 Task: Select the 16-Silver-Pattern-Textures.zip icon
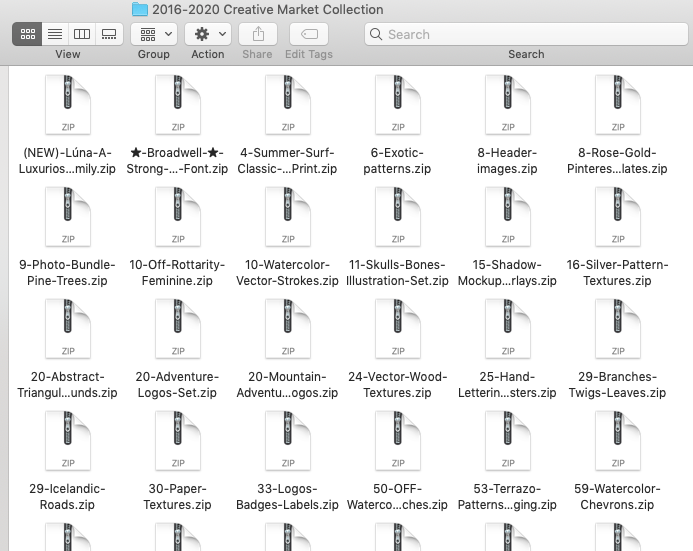tap(618, 217)
